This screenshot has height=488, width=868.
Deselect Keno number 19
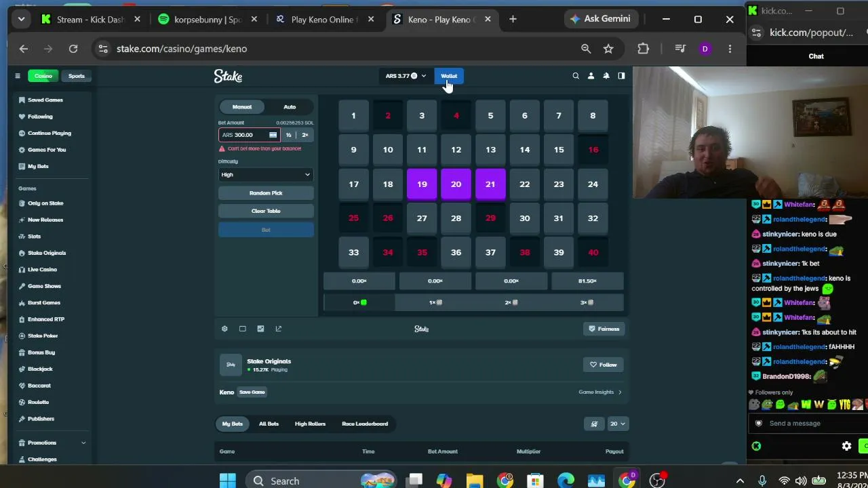(422, 184)
